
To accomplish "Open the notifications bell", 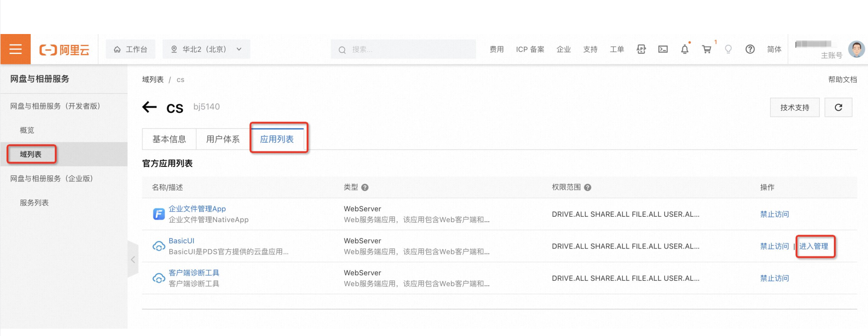I will pyautogui.click(x=685, y=49).
